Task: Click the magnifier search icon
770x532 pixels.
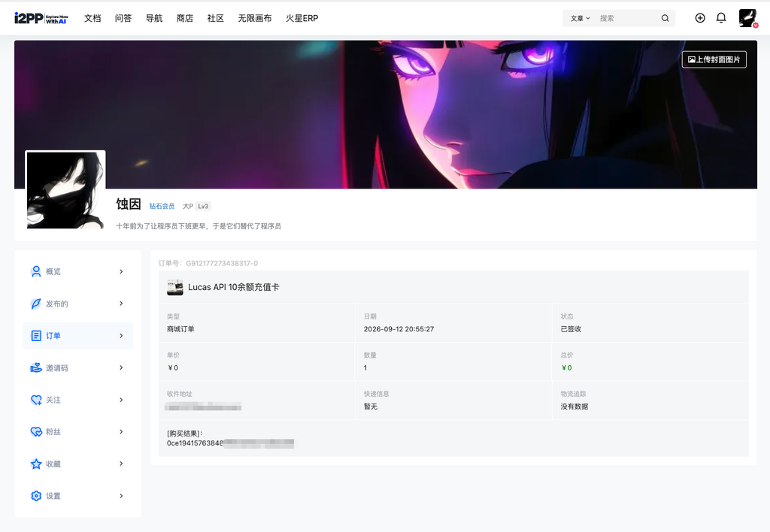Action: tap(665, 18)
